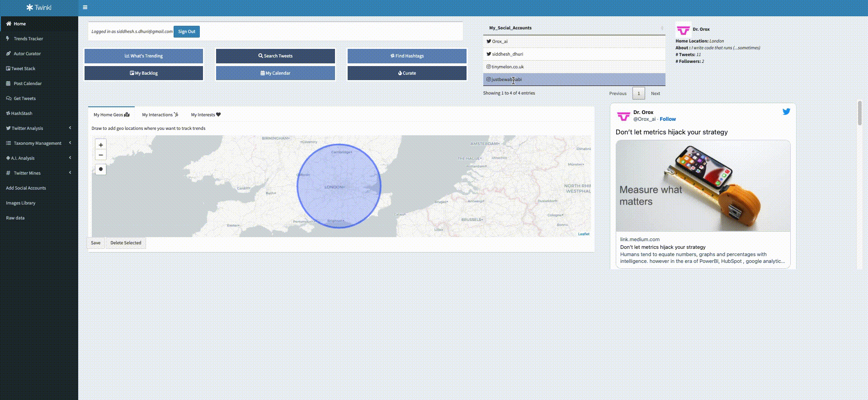
Task: Click the A.I. Analysis icon
Action: point(8,158)
